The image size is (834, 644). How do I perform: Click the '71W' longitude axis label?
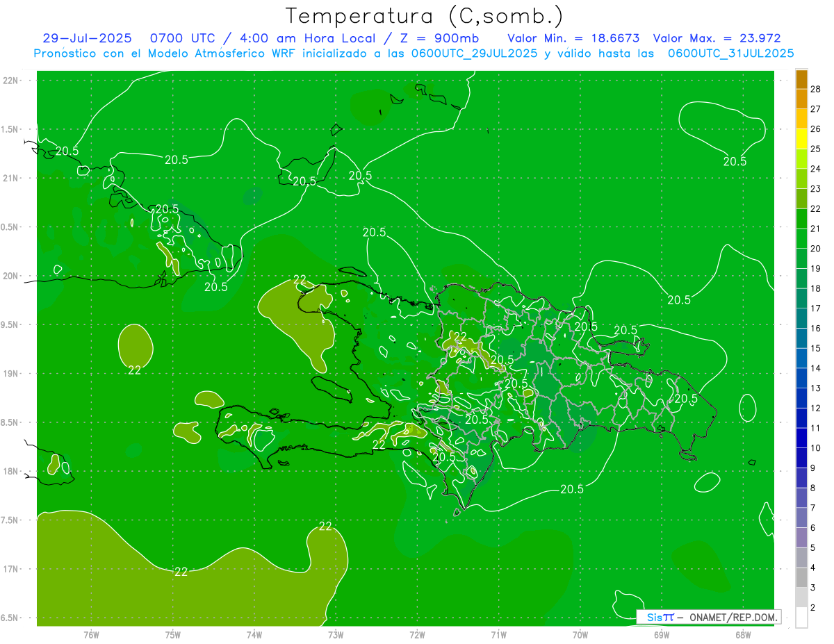498,635
